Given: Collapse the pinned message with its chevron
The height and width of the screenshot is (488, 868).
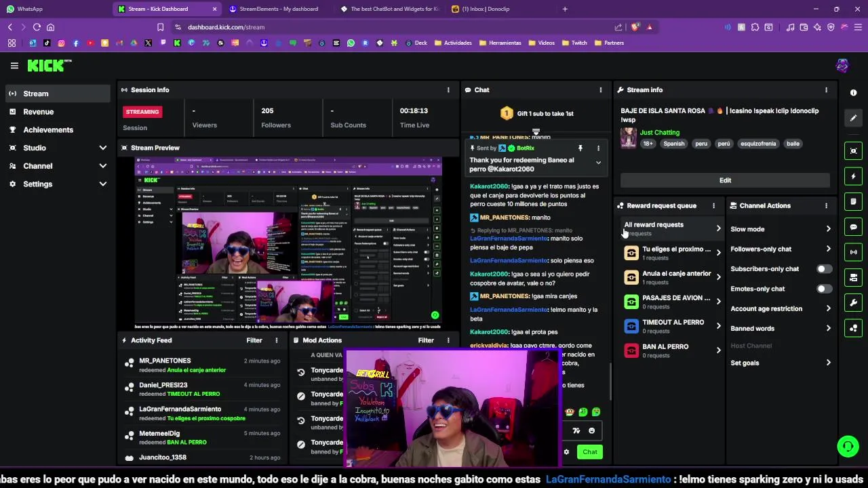Looking at the screenshot, I should point(598,163).
